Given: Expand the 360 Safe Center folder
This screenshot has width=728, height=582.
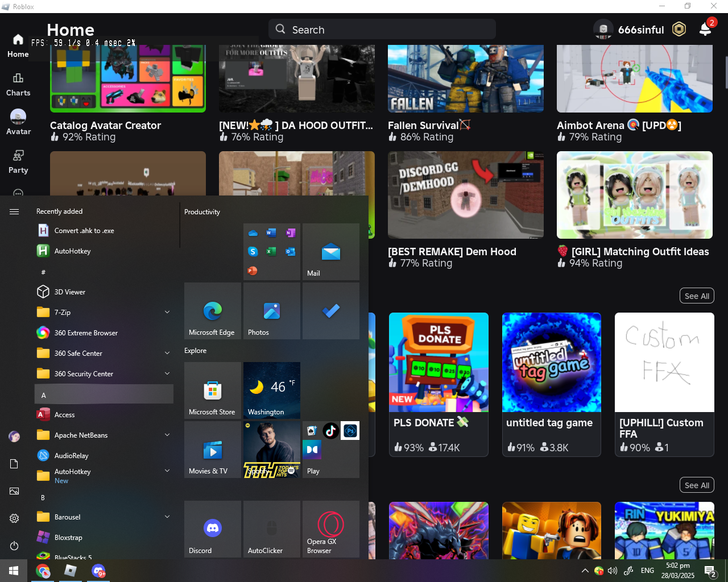Looking at the screenshot, I should [x=104, y=354].
